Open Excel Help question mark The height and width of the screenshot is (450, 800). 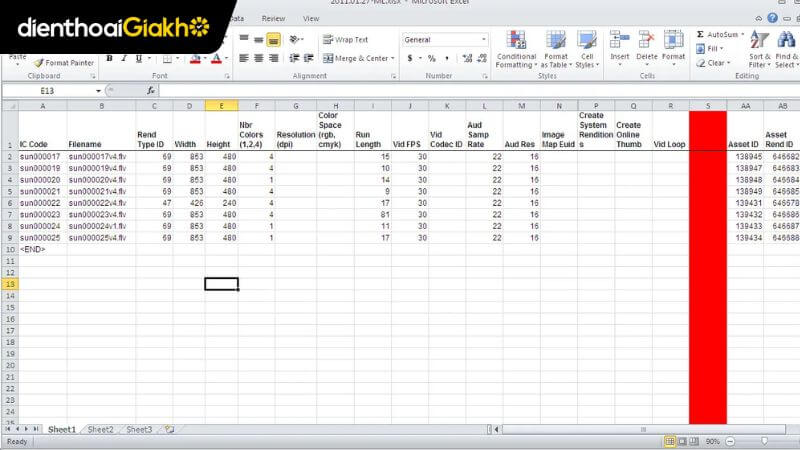click(x=772, y=18)
